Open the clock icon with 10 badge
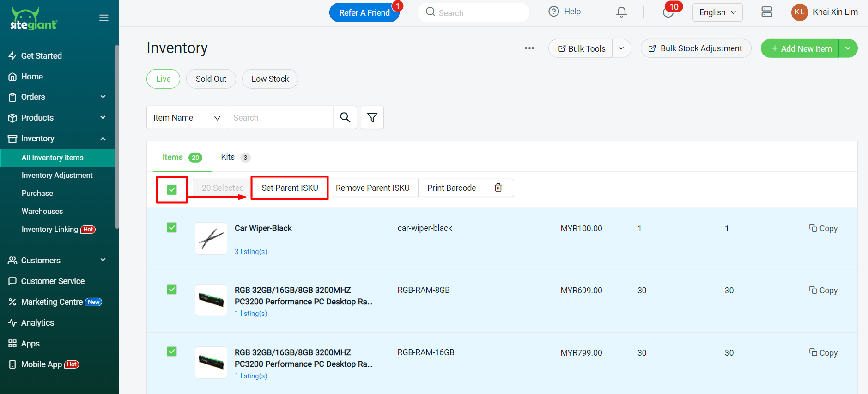The width and height of the screenshot is (868, 394). pyautogui.click(x=668, y=12)
